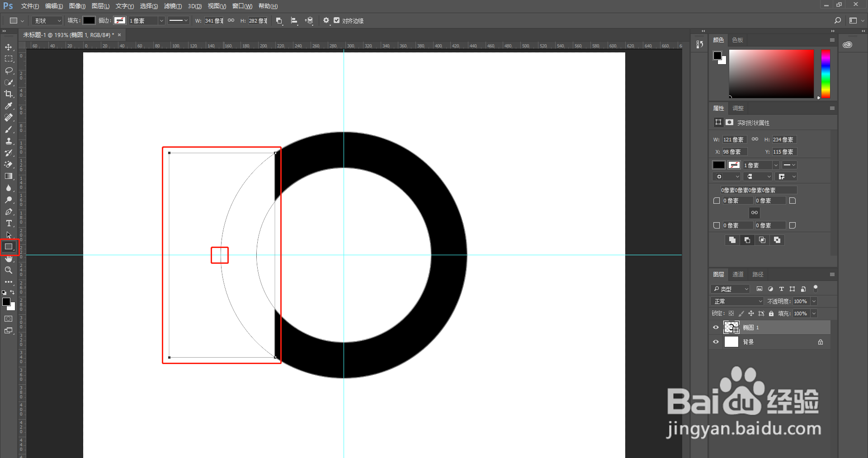Open layer blend mode 正常 dropdown
The height and width of the screenshot is (458, 868).
[x=737, y=301]
